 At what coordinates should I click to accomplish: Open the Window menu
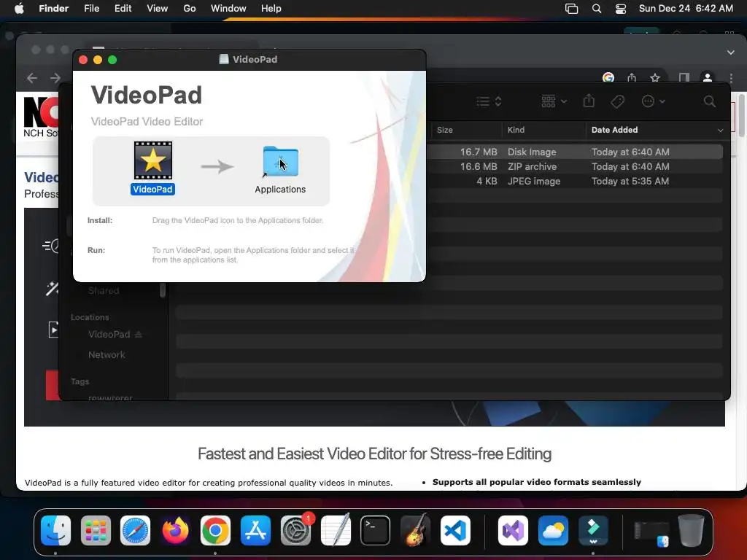pos(228,9)
